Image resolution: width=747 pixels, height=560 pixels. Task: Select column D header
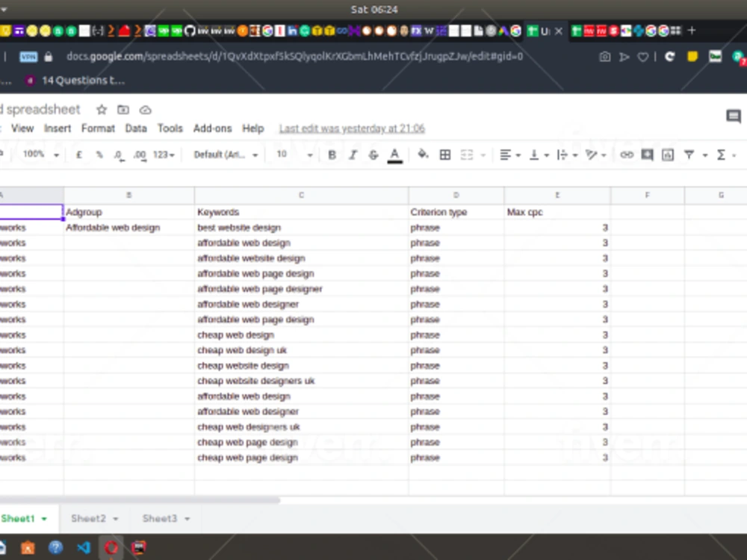point(456,195)
